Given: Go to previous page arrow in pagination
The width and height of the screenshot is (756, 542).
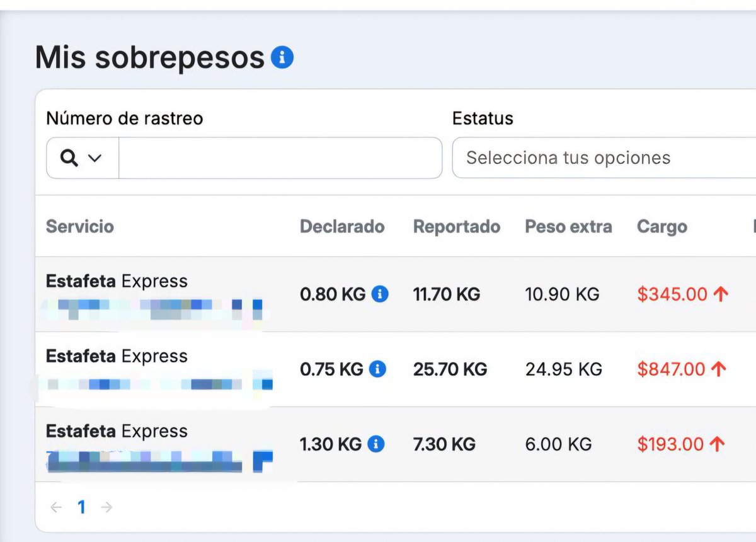Looking at the screenshot, I should coord(56,507).
